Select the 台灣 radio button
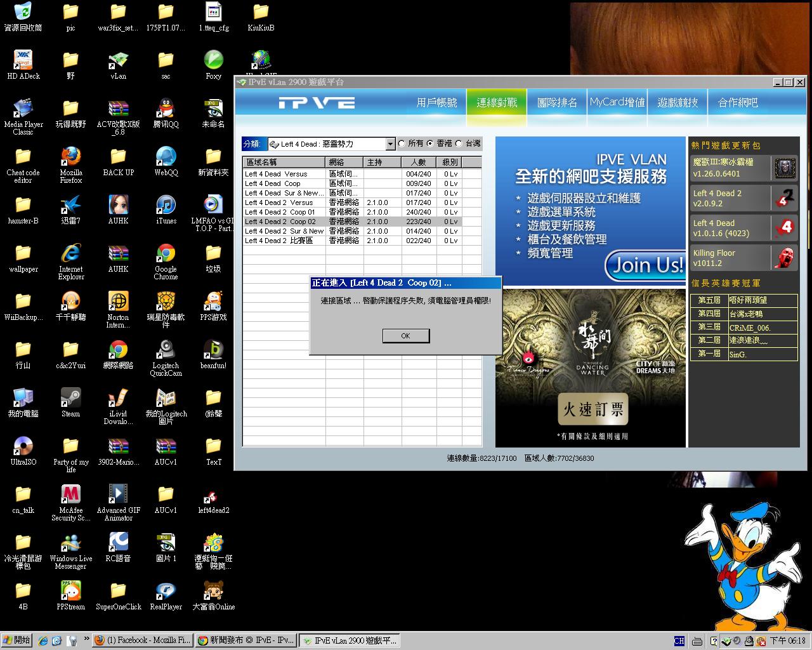The height and width of the screenshot is (650, 812). coord(459,144)
